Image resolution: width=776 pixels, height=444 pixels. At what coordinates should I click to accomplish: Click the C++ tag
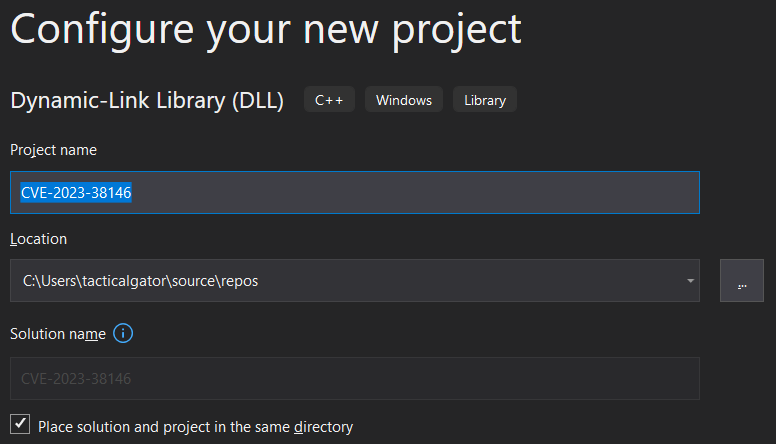[x=329, y=99]
